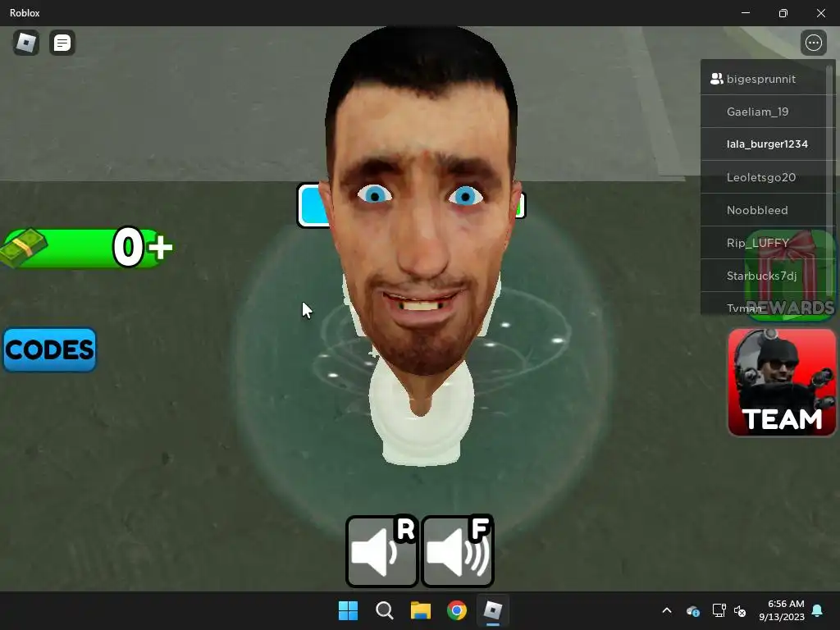Select player Leoletsgo20 in the list
Screen dimensions: 840x630
[764, 177]
